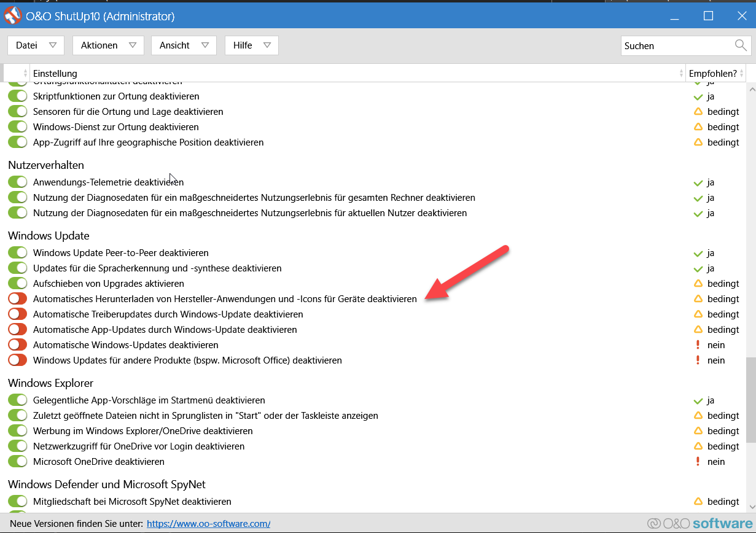Viewport: 756px width, 533px height.
Task: Enable Automatische Treiberupdates durch Windows-Update deaktivieren toggle
Action: click(x=18, y=314)
